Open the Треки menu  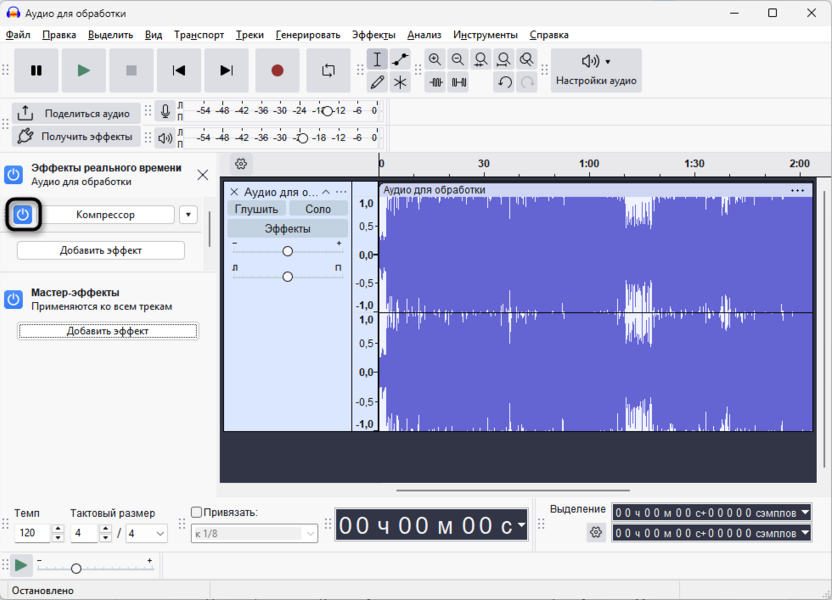tap(249, 35)
